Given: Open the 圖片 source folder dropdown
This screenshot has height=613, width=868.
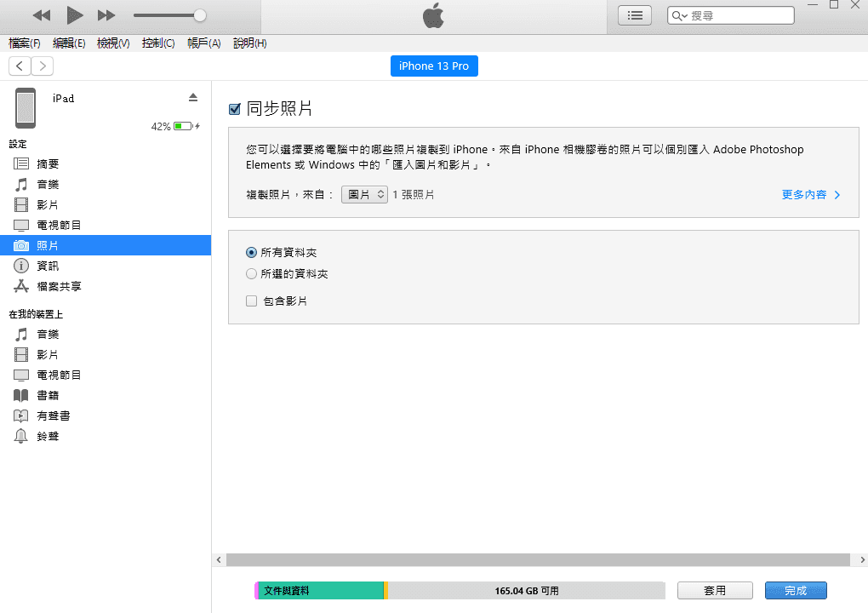Looking at the screenshot, I should (x=364, y=195).
